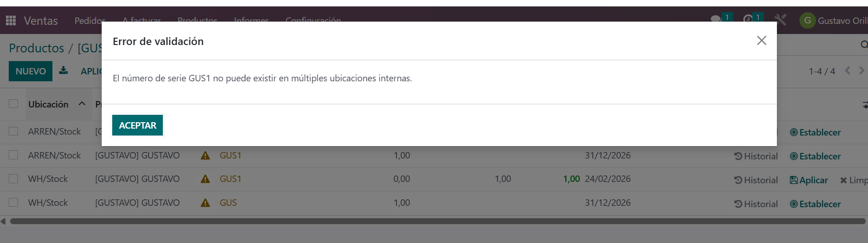This screenshot has height=243, width=868.
Task: Close the validation error dialog with X
Action: (x=761, y=40)
